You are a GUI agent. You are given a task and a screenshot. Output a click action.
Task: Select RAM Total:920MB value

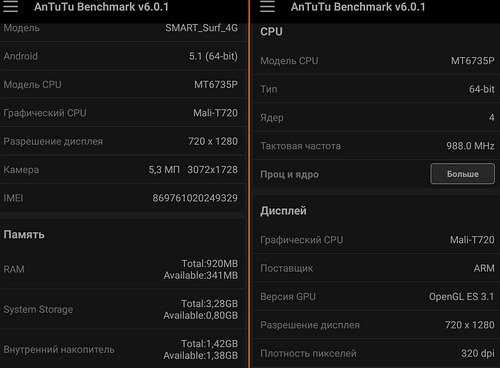pos(210,264)
